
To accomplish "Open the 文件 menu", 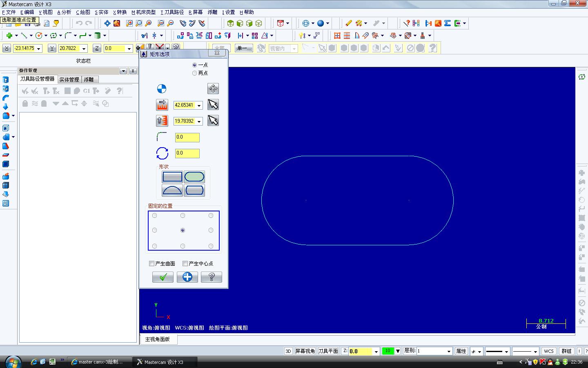I will pos(9,12).
